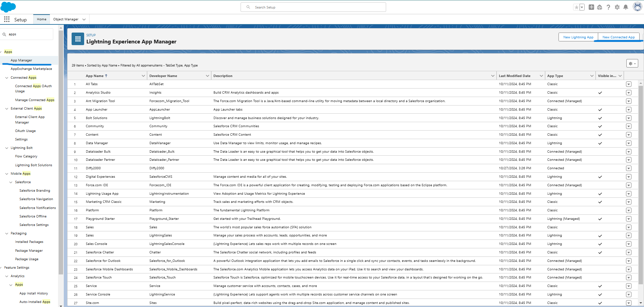
Task: Open the Description column menu chevron
Action: (x=493, y=76)
